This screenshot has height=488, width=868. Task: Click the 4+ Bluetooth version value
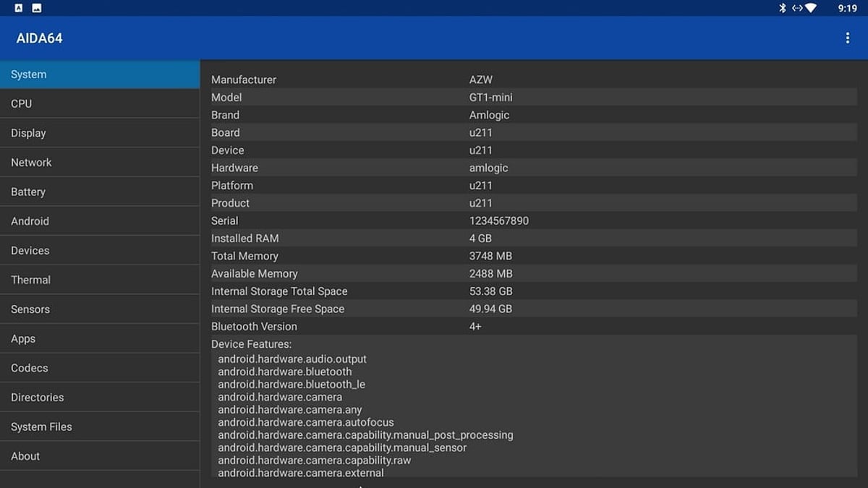(x=475, y=327)
